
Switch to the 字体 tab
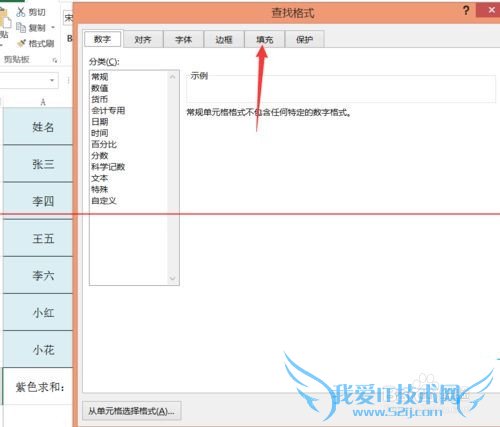pyautogui.click(x=183, y=40)
